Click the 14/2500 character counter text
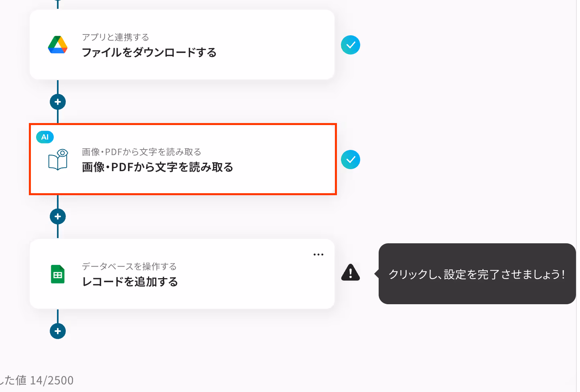 [x=52, y=380]
